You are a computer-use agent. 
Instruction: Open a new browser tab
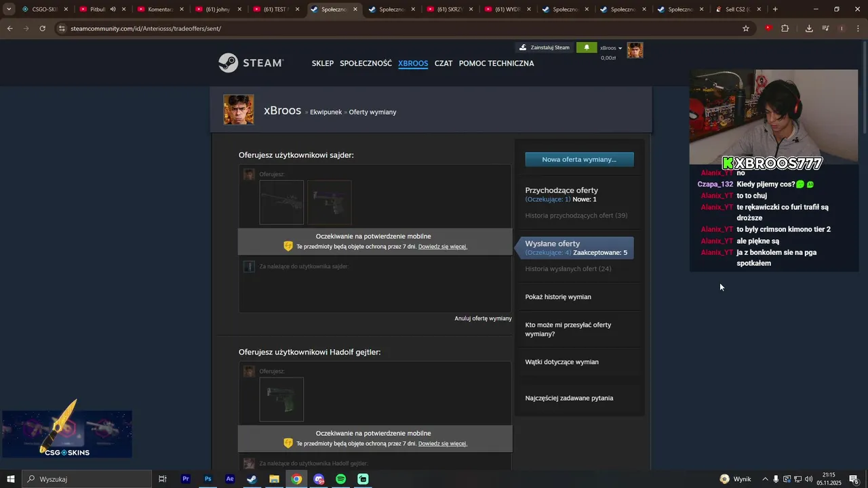pyautogui.click(x=775, y=9)
